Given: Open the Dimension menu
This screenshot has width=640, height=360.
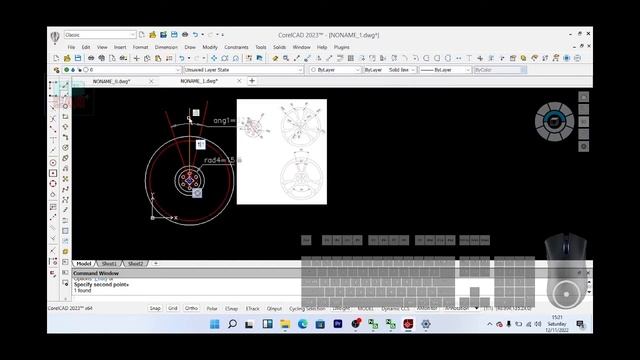Looking at the screenshot, I should 166,47.
